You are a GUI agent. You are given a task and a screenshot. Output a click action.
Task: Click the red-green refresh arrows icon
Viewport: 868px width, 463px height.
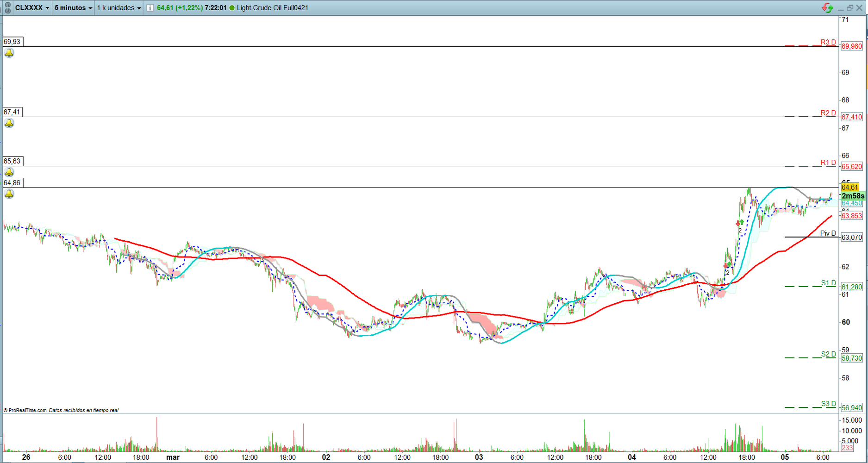tap(827, 8)
